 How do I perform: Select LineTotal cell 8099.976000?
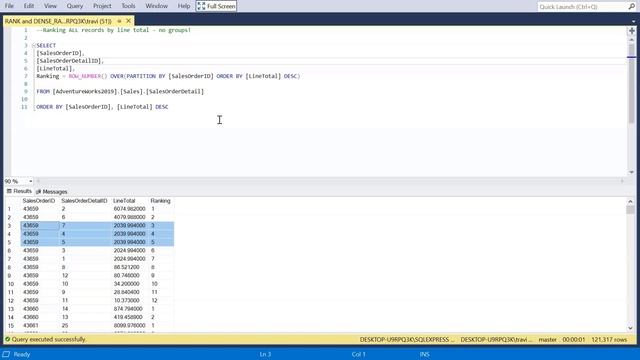tap(129, 325)
